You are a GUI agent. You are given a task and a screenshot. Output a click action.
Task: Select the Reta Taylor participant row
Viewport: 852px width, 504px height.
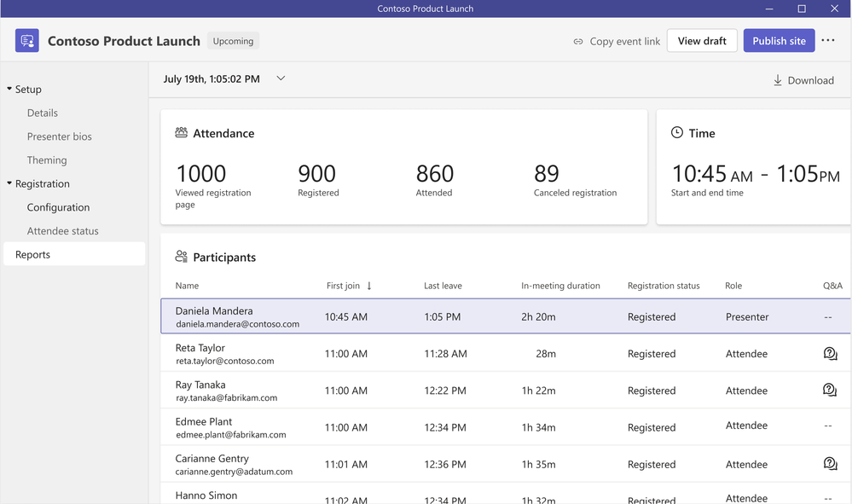tap(506, 354)
